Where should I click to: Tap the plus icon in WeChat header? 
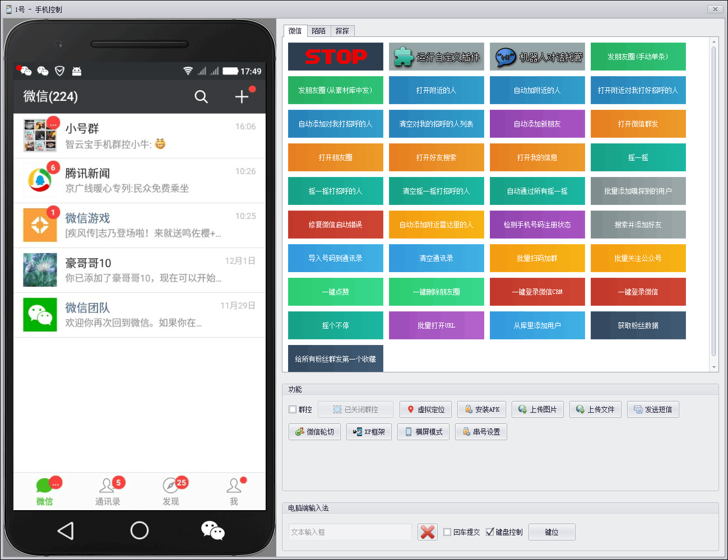[242, 97]
